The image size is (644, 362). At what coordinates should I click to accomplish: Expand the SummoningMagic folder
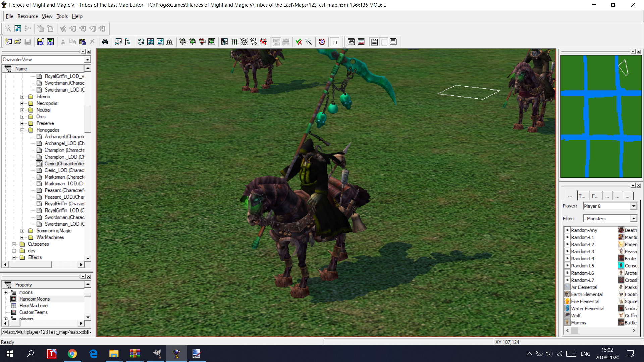click(22, 231)
